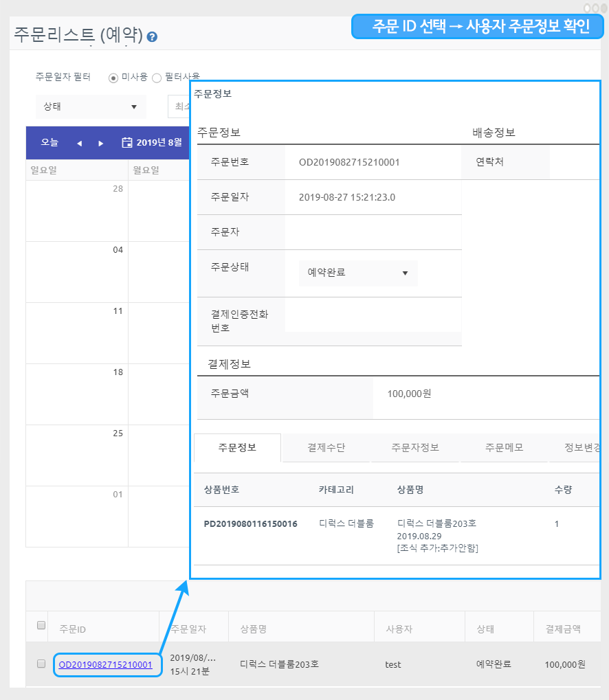Viewport: 609px width, 700px height.
Task: Expand the 주문상태 예약완료 dropdown
Action: click(358, 273)
